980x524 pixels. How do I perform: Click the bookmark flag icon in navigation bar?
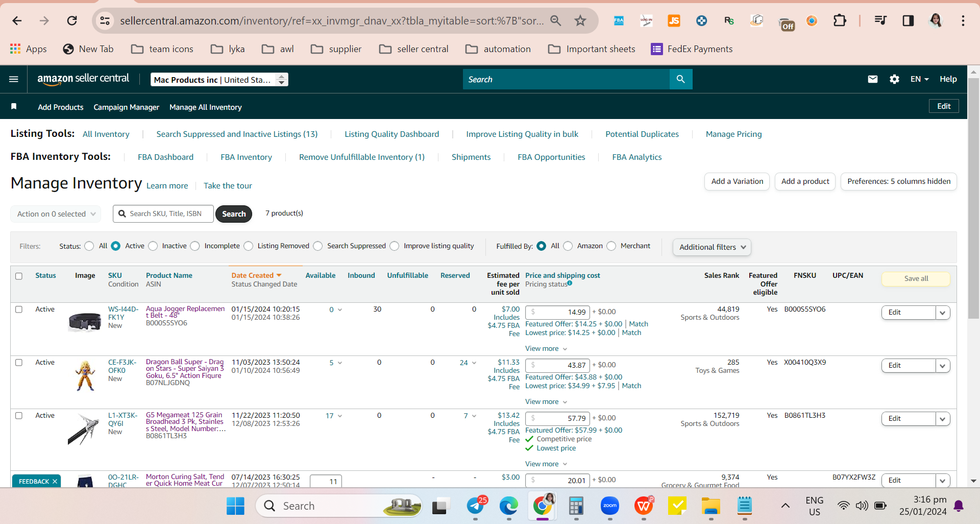click(14, 106)
